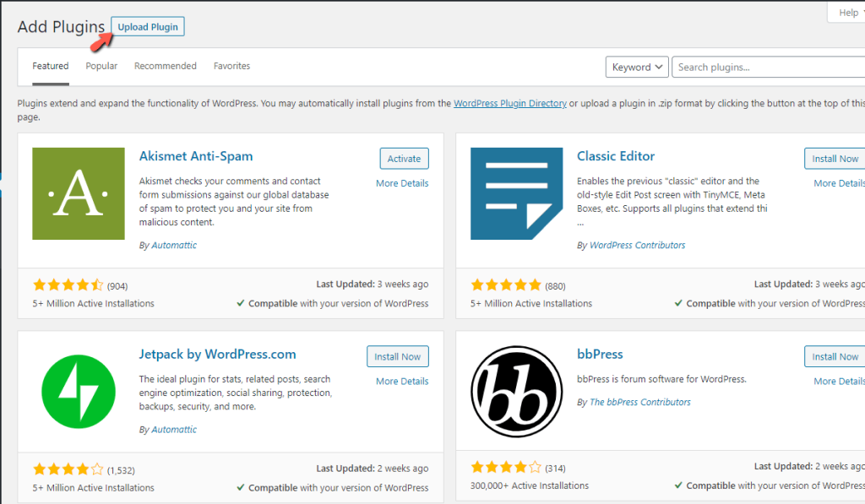This screenshot has width=865, height=504.
Task: Activate the Akismet Anti-Spam plugin
Action: click(404, 158)
